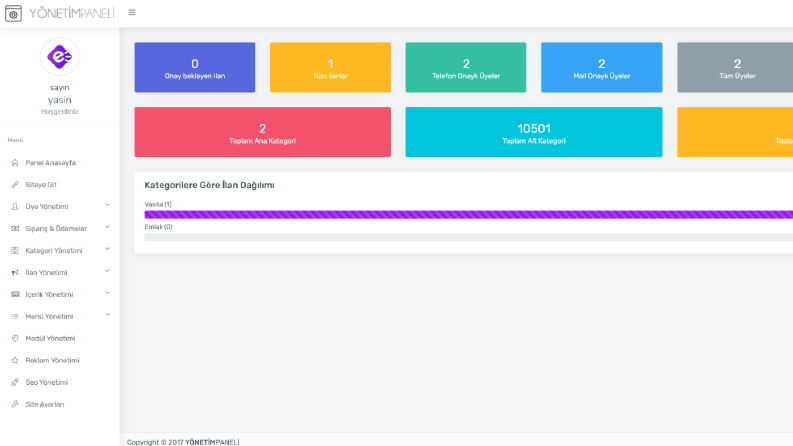Toggle the hamburger sidebar menu icon

click(132, 13)
